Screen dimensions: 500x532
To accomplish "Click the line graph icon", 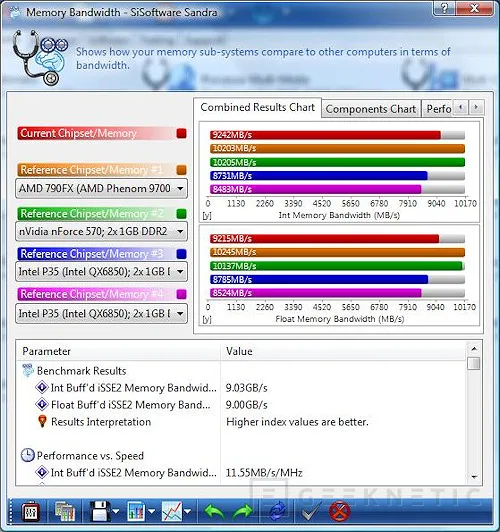I will [172, 512].
